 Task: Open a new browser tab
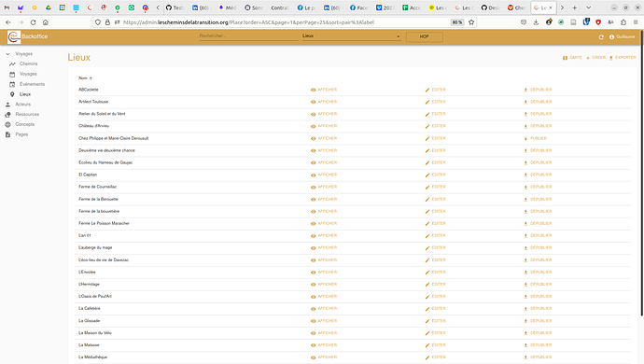click(575, 7)
